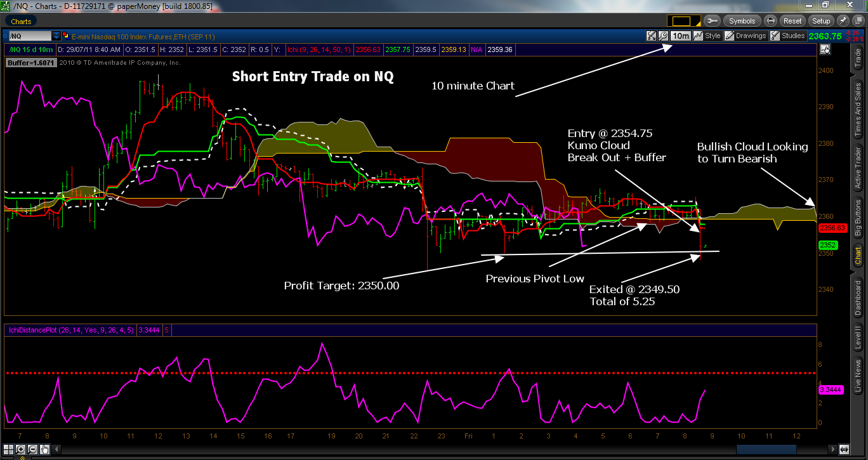The image size is (868, 460).
Task: Open the Active Trader side tab
Action: 858,169
